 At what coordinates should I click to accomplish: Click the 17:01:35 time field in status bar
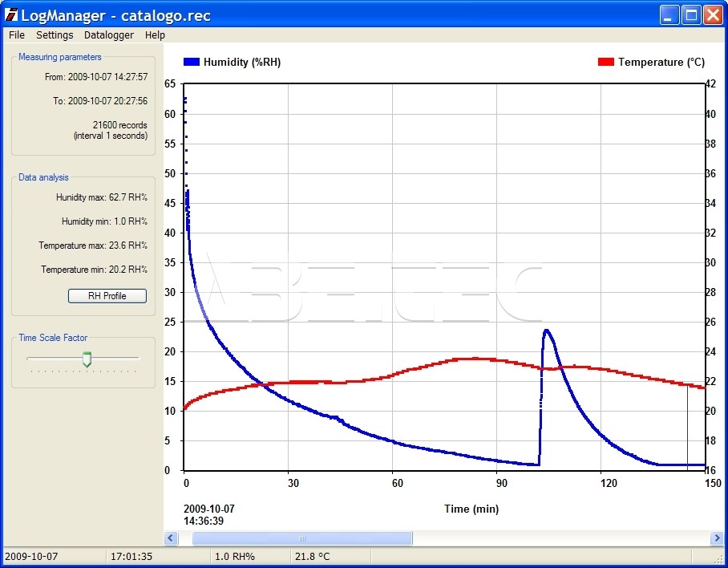point(132,556)
